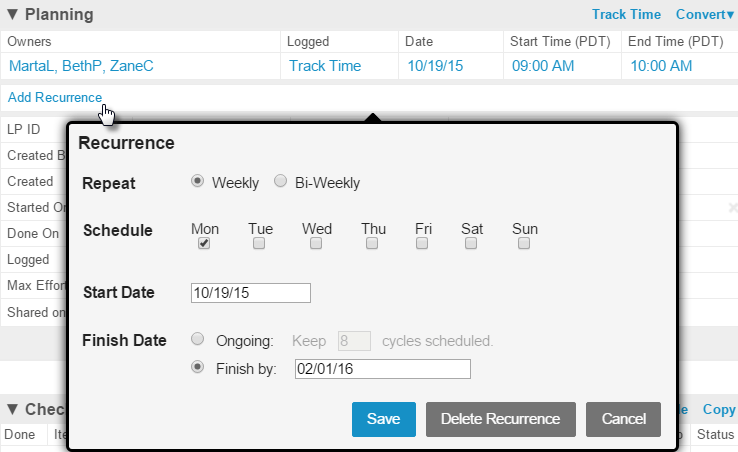738x452 pixels.
Task: Click the Finish by date field
Action: pos(383,369)
